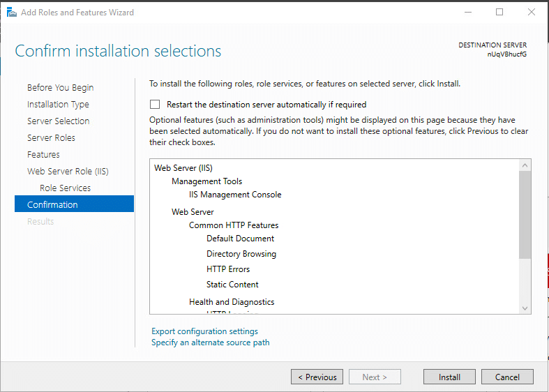The width and height of the screenshot is (549, 392).
Task: Click Export configuration settings link
Action: (204, 331)
